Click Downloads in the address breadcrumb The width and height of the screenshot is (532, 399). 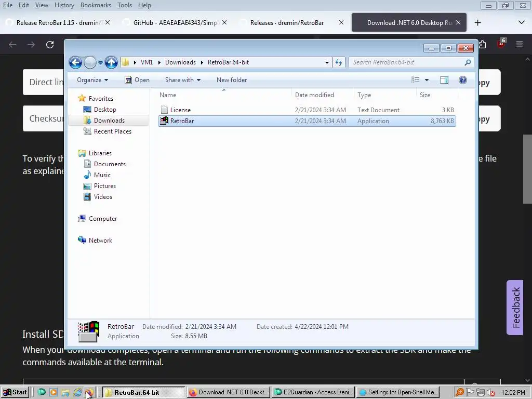[x=180, y=62]
